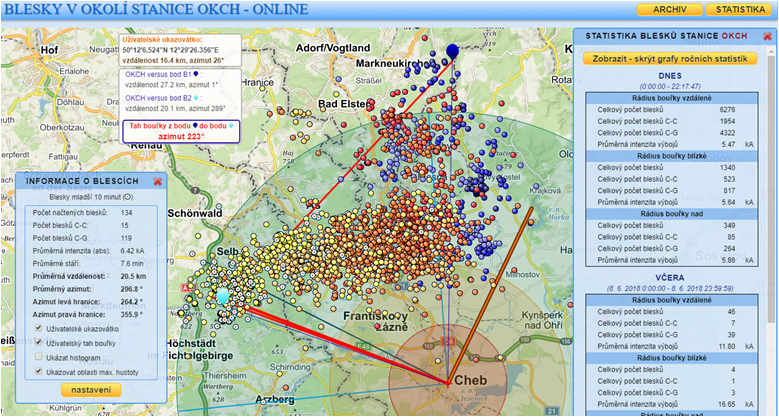Click the 'azimut 223°' storm direction text

(180, 136)
